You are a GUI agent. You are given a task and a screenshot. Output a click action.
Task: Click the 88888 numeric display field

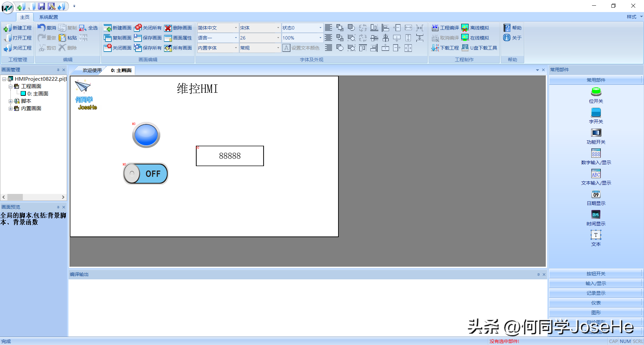pos(230,156)
